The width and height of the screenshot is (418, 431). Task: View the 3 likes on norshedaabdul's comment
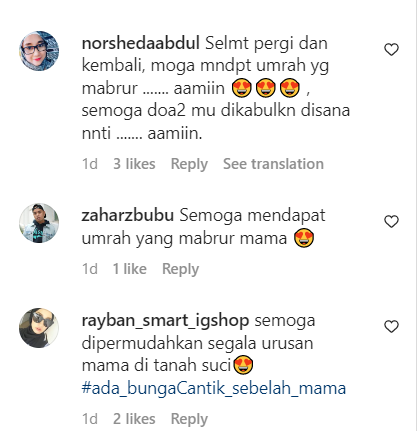point(134,164)
